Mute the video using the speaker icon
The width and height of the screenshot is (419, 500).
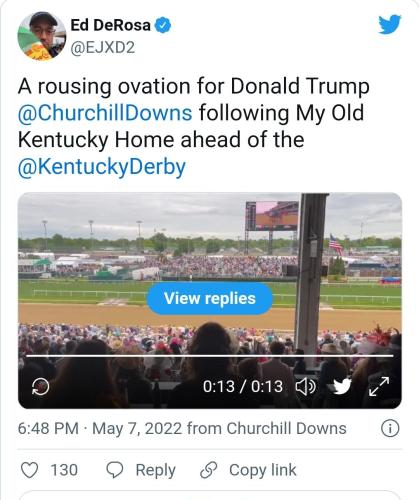click(x=305, y=387)
